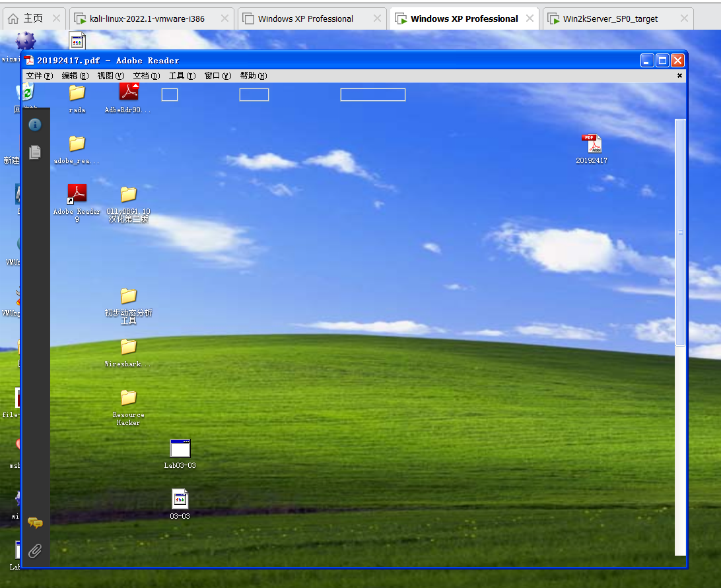Image resolution: width=721 pixels, height=588 pixels.
Task: Click the info icon in Reader sidebar
Action: [x=35, y=125]
